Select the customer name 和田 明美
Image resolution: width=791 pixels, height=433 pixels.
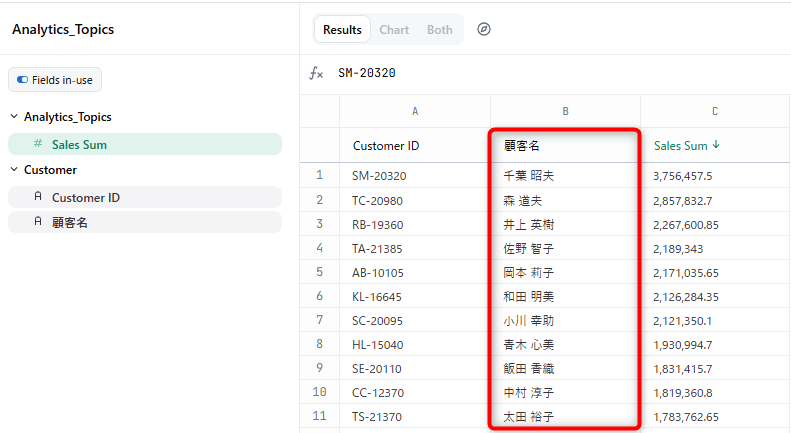528,296
